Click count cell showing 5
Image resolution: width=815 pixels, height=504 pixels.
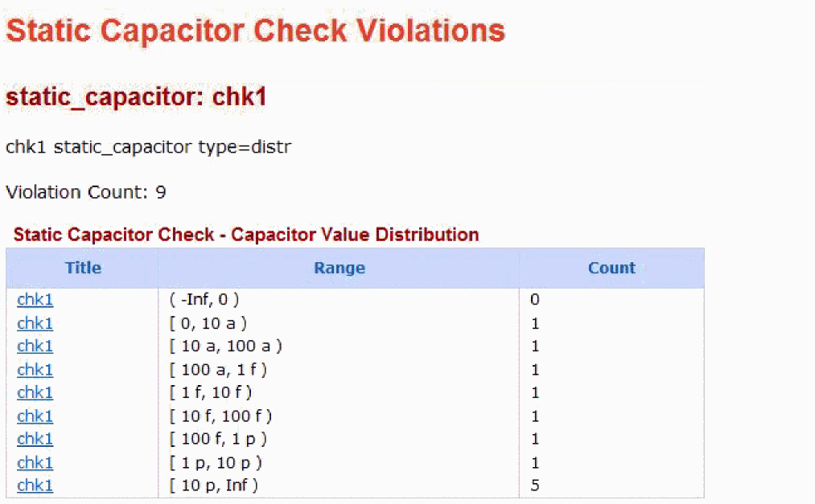[x=535, y=486]
